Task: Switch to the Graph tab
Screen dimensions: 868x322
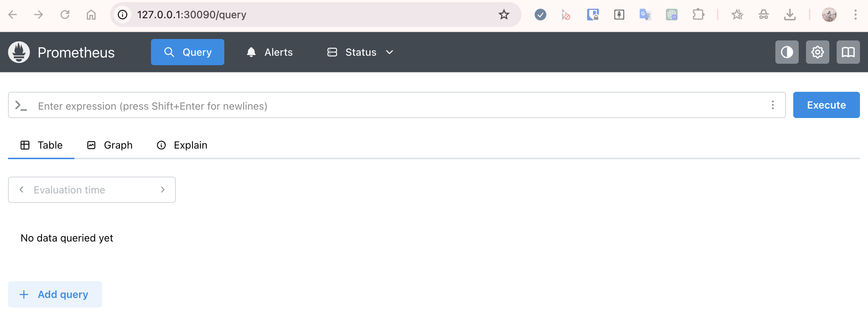Action: click(x=110, y=145)
